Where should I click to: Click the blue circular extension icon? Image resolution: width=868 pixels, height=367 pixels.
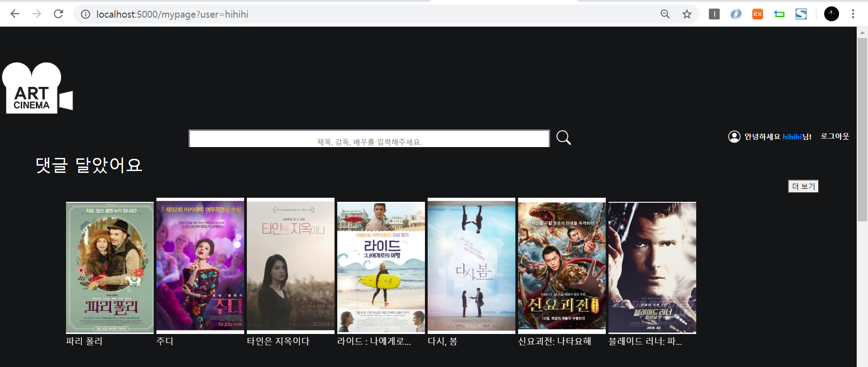pyautogui.click(x=736, y=14)
